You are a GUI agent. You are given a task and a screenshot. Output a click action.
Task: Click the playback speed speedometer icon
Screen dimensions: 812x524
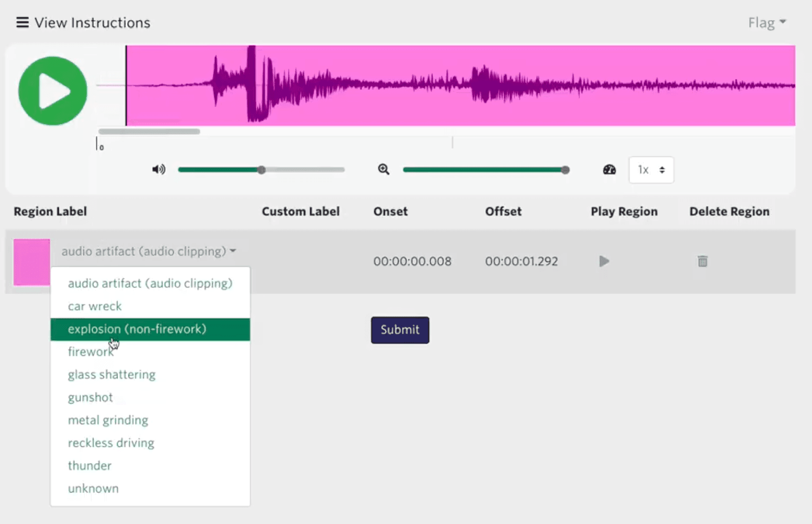point(609,169)
